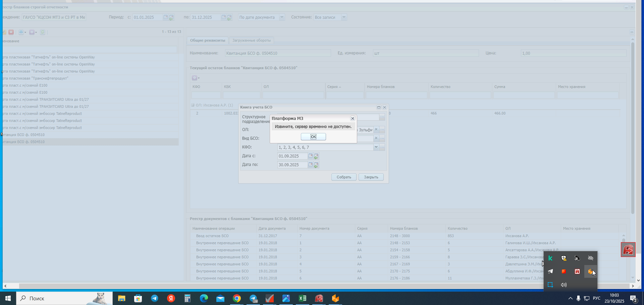Expand the Состояние Все записи dropdown
The width and height of the screenshot is (644, 305).
coord(344,17)
